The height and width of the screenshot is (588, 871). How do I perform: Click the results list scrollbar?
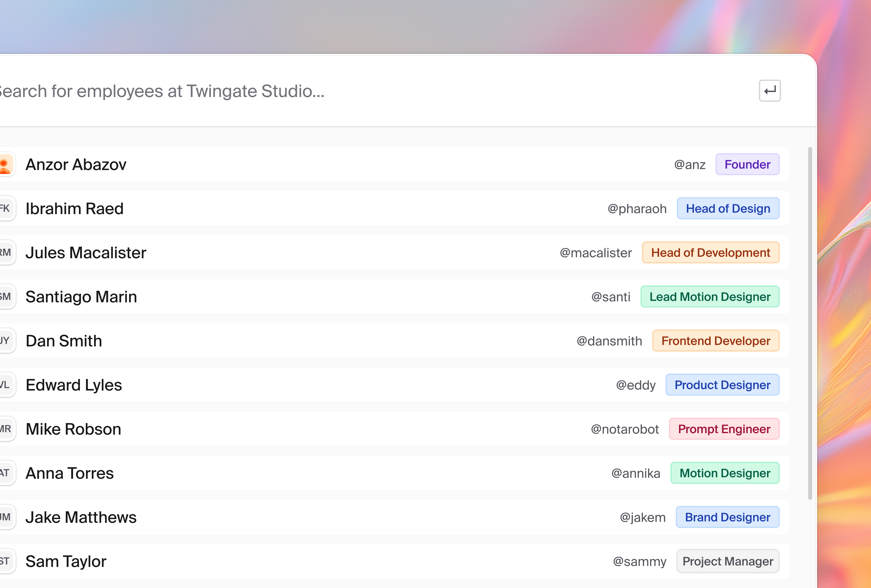coord(810,322)
